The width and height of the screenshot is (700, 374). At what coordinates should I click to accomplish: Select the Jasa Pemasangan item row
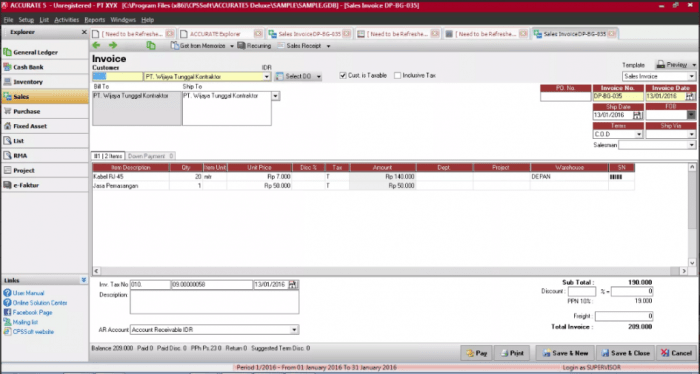pos(363,186)
